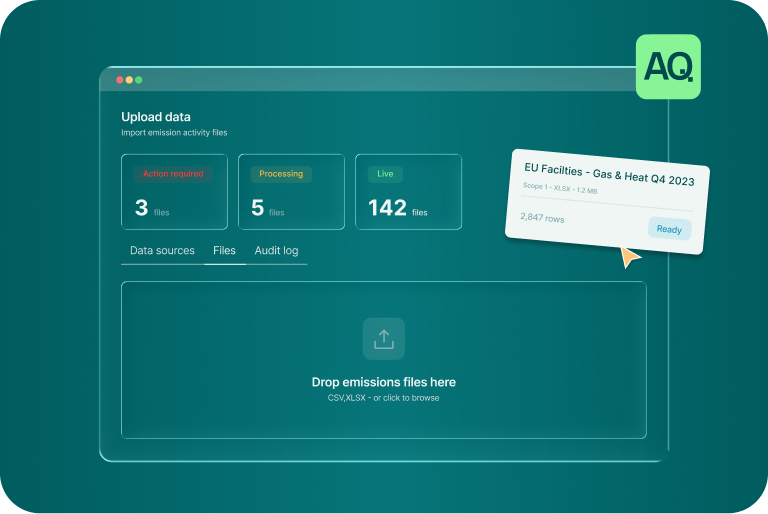Click the Processing status badge
The height and width of the screenshot is (514, 768).
click(x=281, y=174)
